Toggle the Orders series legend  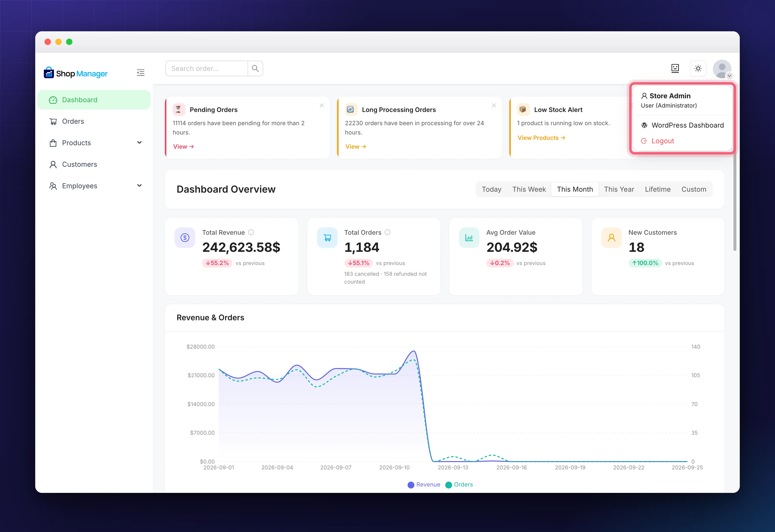coord(459,485)
